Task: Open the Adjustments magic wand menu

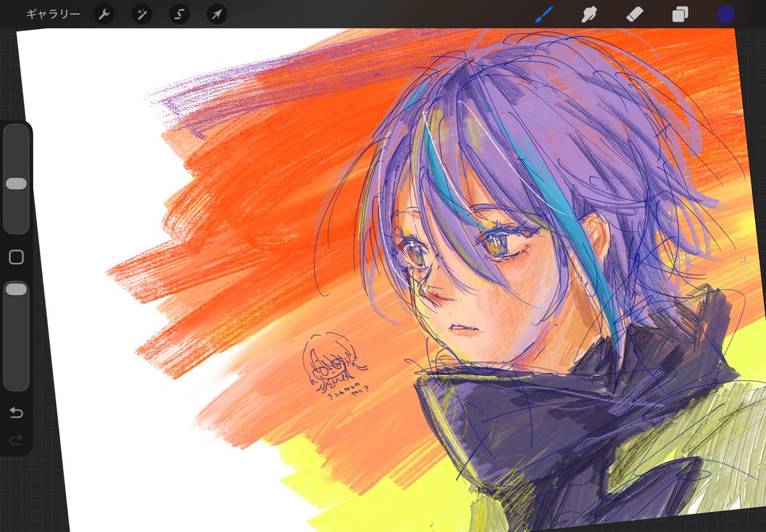Action: (142, 14)
